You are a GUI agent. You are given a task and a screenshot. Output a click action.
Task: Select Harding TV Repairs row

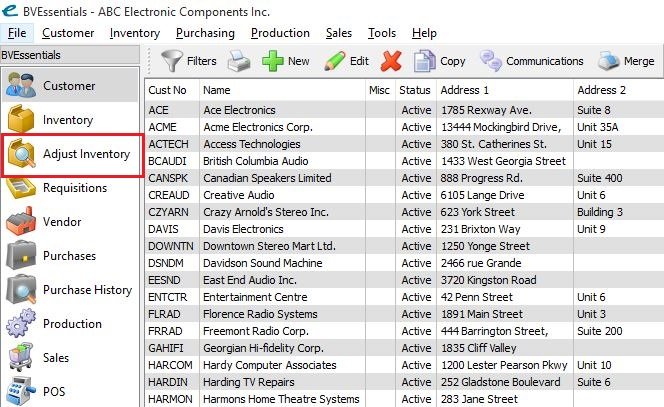404,382
